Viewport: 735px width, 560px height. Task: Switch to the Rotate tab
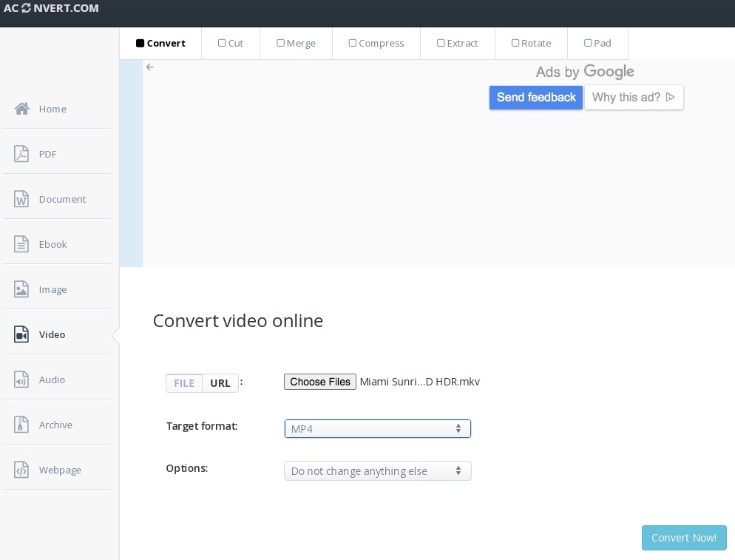(531, 43)
